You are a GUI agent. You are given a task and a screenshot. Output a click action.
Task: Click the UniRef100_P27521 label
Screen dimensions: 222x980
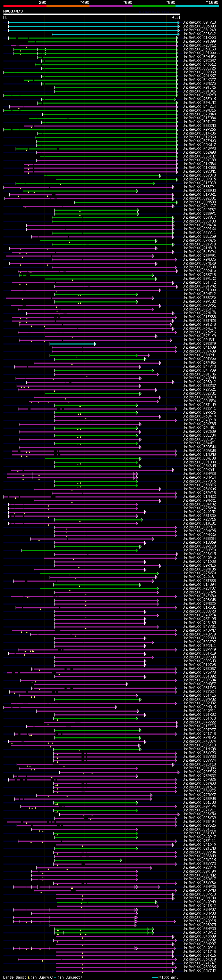tap(199, 389)
